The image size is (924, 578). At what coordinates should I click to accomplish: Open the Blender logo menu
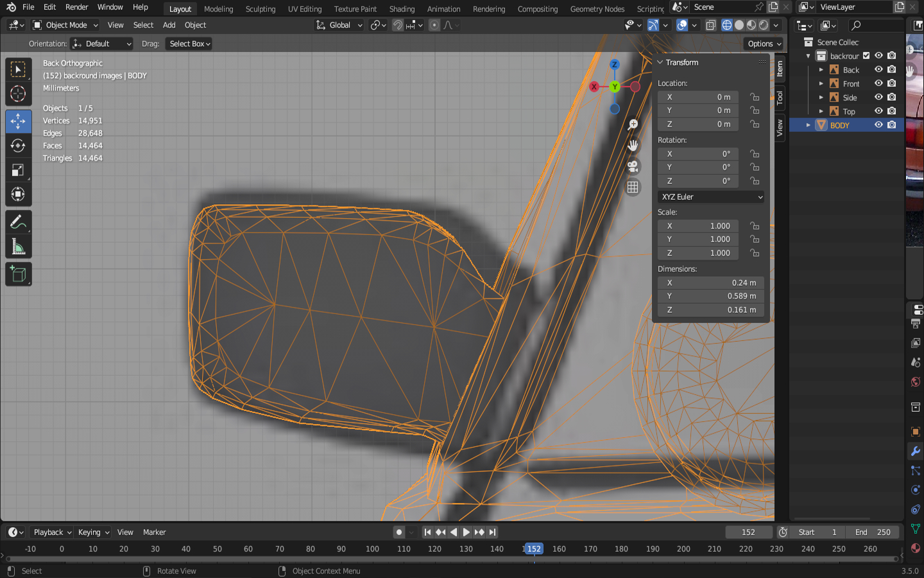tap(11, 7)
